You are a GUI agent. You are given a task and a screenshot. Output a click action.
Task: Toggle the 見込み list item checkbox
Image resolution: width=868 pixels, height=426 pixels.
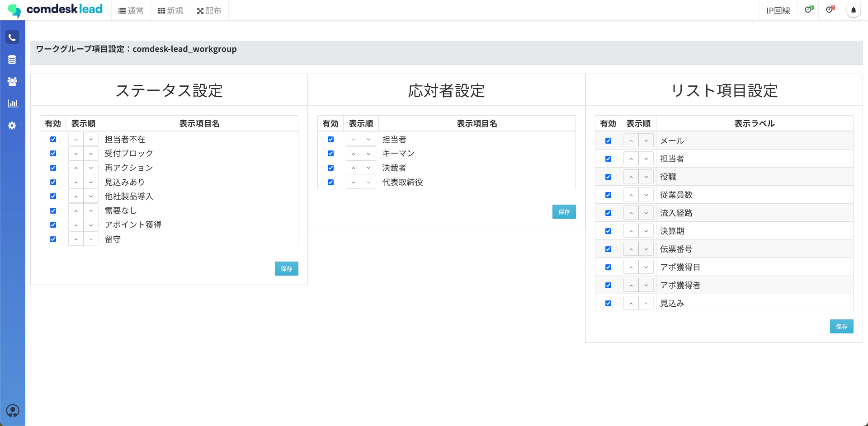tap(609, 304)
